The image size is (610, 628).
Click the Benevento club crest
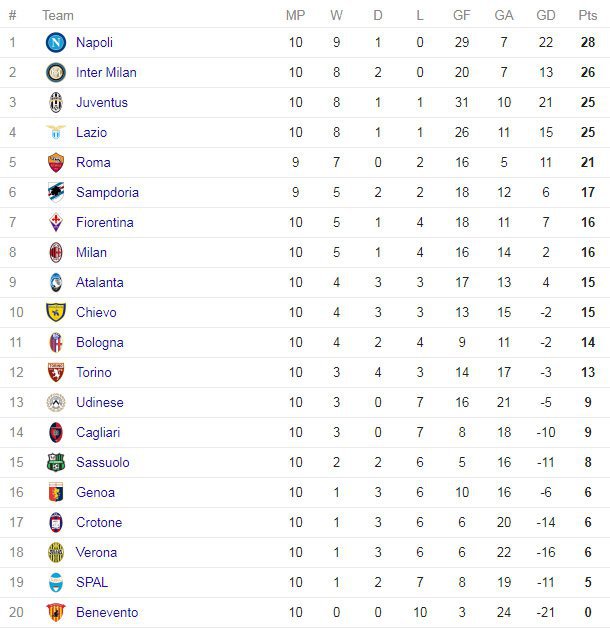tap(55, 612)
